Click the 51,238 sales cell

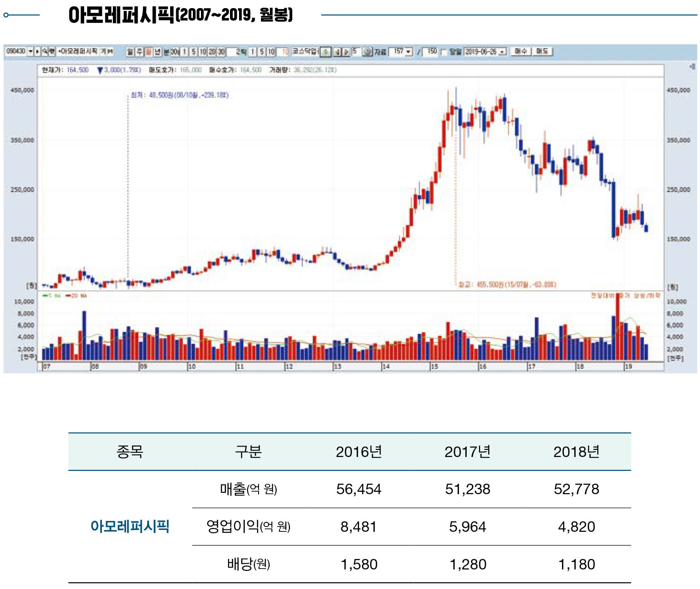click(x=468, y=489)
